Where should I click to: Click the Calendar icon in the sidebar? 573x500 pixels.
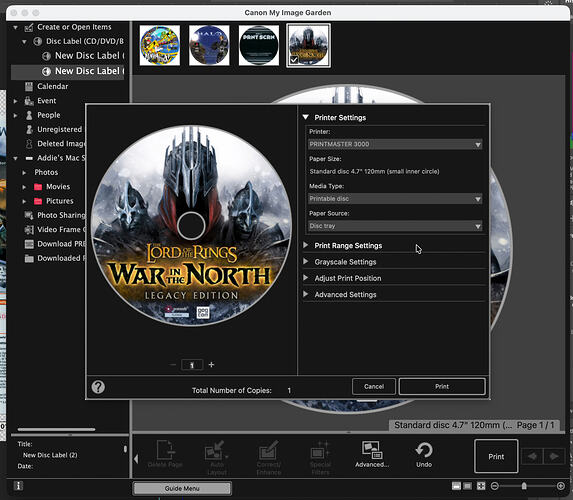point(29,87)
